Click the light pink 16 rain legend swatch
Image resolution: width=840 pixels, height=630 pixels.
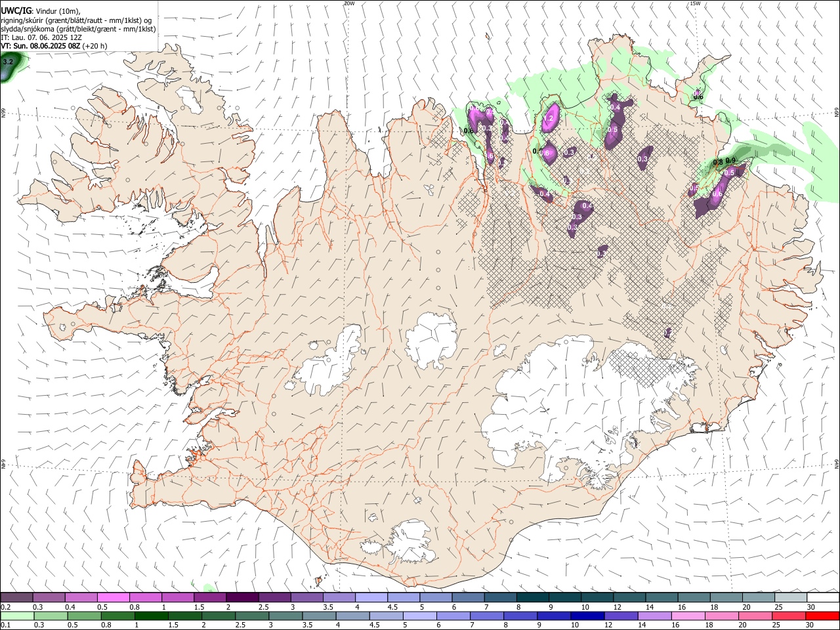click(x=687, y=616)
